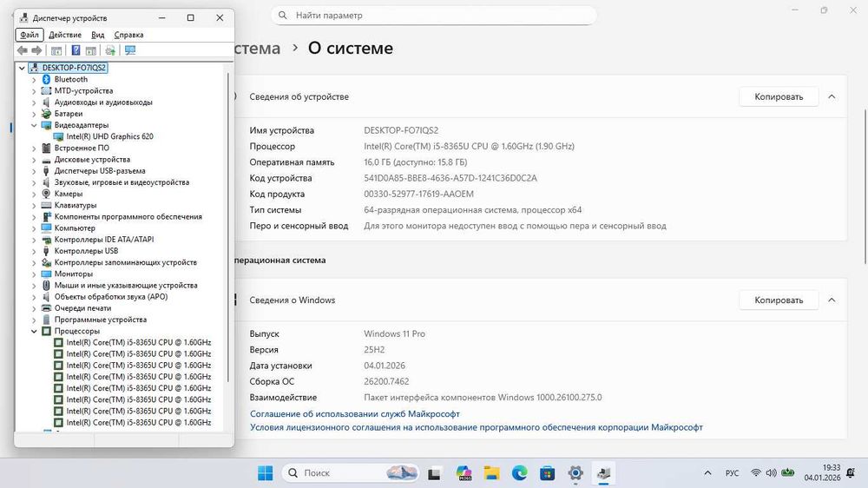Open Microsoft Store from the taskbar
868x488 pixels.
[x=548, y=473]
